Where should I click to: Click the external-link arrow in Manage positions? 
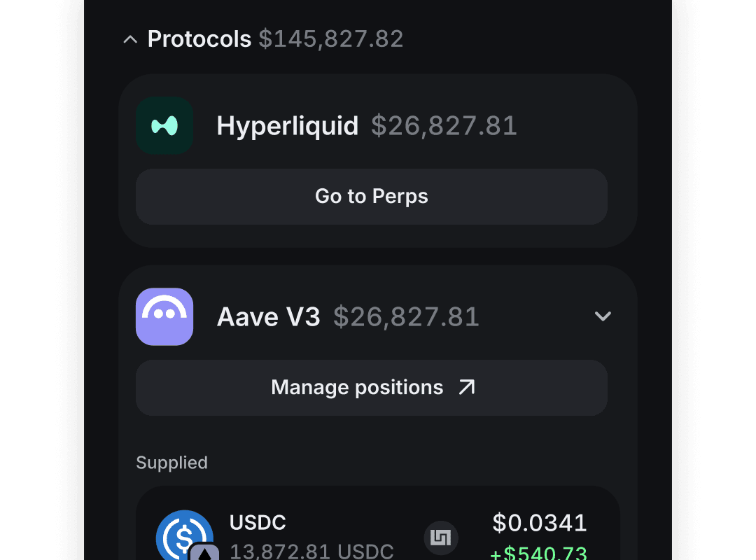[x=467, y=387]
